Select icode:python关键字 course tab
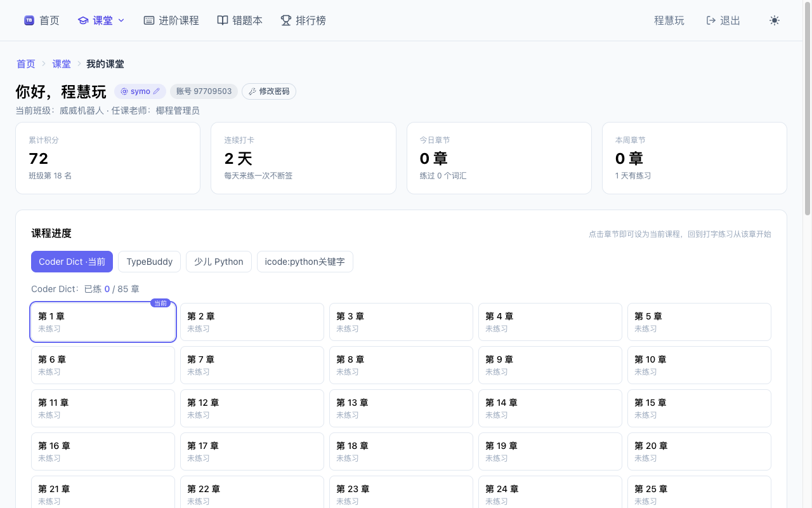812x508 pixels. click(305, 262)
